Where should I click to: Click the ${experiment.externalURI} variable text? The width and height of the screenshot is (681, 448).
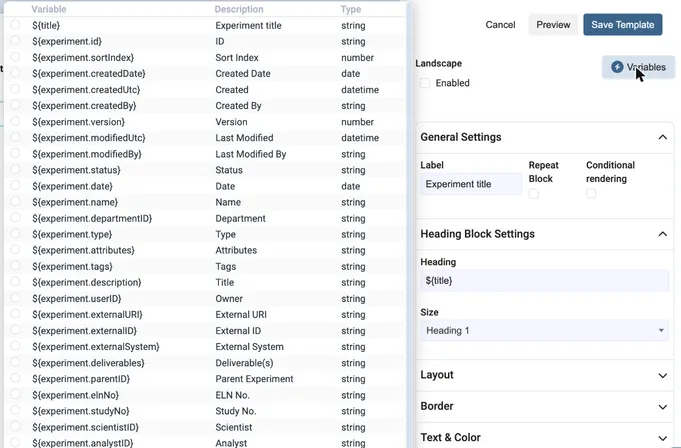[x=87, y=315]
